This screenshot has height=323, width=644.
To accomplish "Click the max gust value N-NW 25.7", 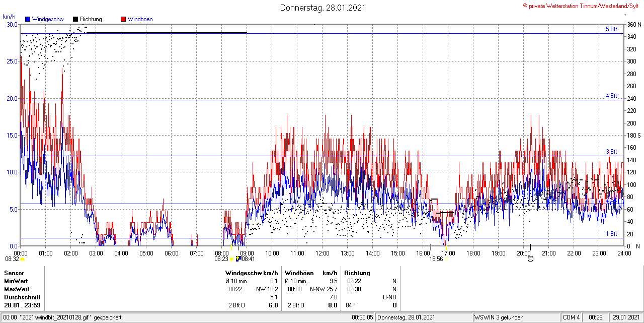I will 324,289.
